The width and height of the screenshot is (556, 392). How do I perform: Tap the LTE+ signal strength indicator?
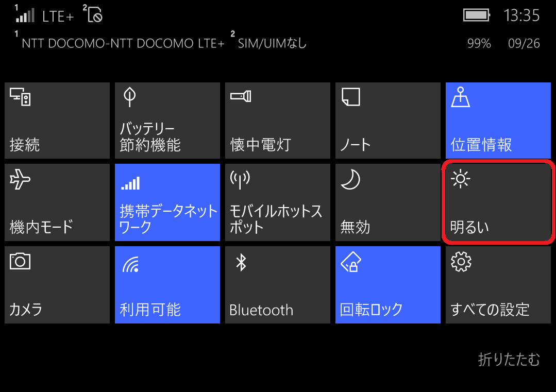[x=44, y=15]
